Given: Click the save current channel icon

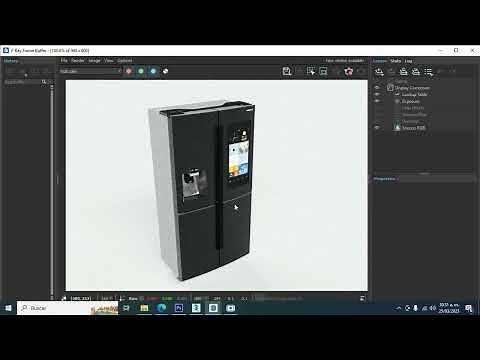Looking at the screenshot, I should click(287, 71).
